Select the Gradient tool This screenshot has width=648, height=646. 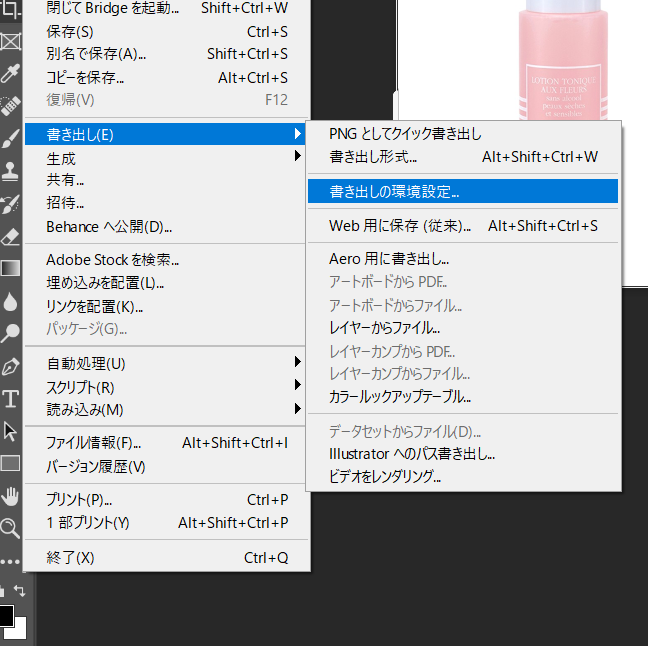[10, 268]
